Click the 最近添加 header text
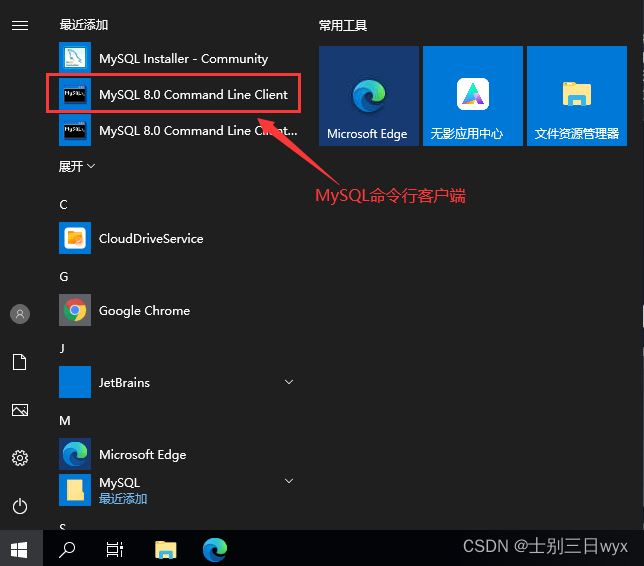The width and height of the screenshot is (644, 566). pyautogui.click(x=84, y=25)
